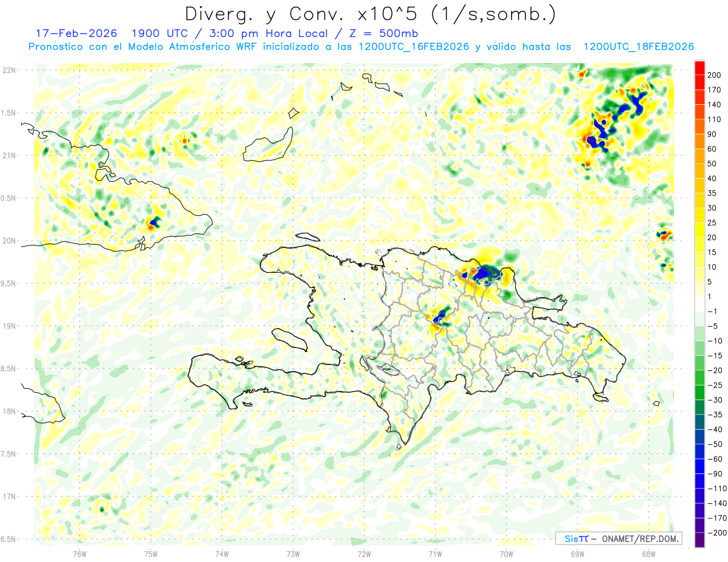Select the "71W" longitude label
Viewport: 728px width, 562px height.
pos(435,553)
